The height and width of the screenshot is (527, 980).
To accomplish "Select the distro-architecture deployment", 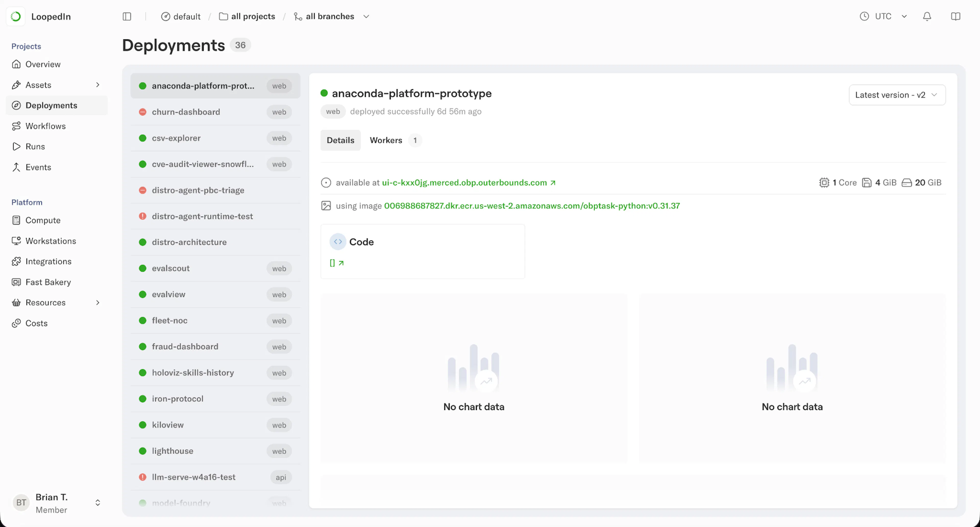I will pos(215,242).
